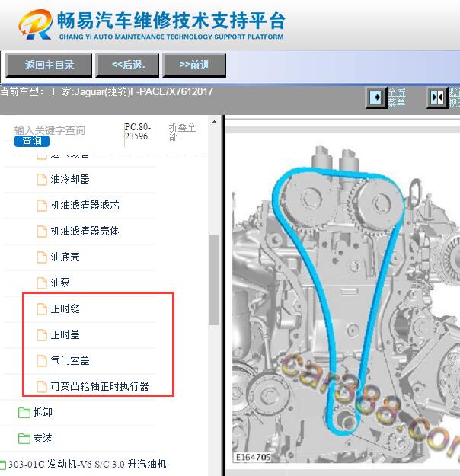The width and height of the screenshot is (460, 476).
Task: Select the 正时链 entry
Action: [65, 309]
